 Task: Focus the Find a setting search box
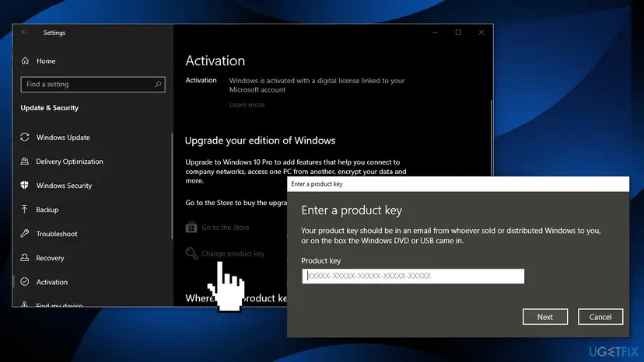[93, 84]
